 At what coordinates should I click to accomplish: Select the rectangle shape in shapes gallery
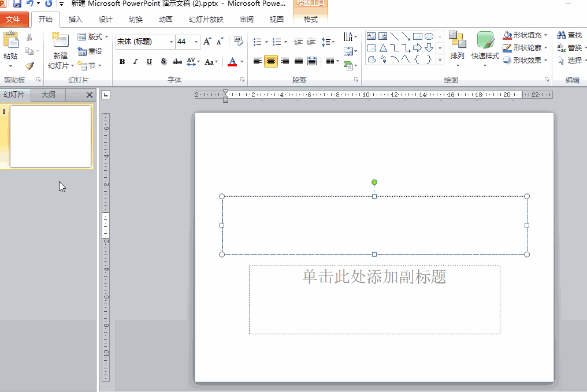pos(417,36)
